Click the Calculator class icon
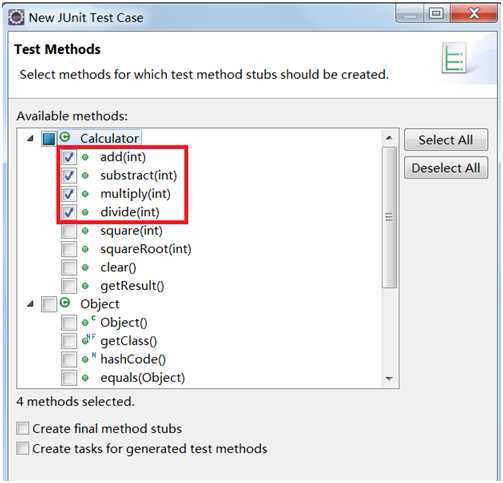503x483 pixels. tap(65, 137)
